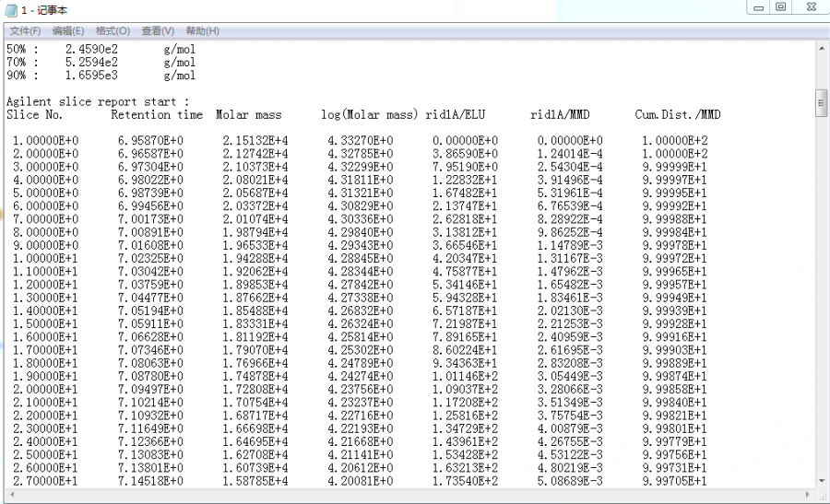Click retention time value 6.95870E+0
This screenshot has width=830, height=504.
point(150,141)
